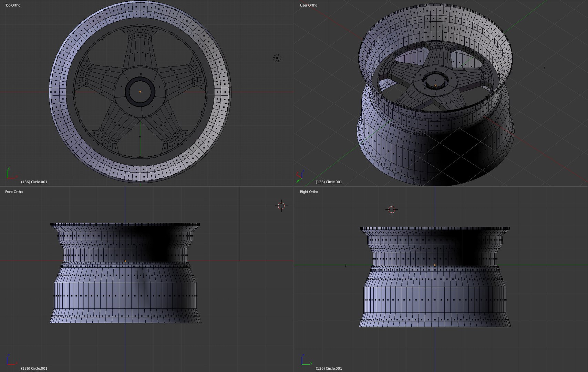Click '(136) Circle.001' in the Front Ortho view

(34, 368)
